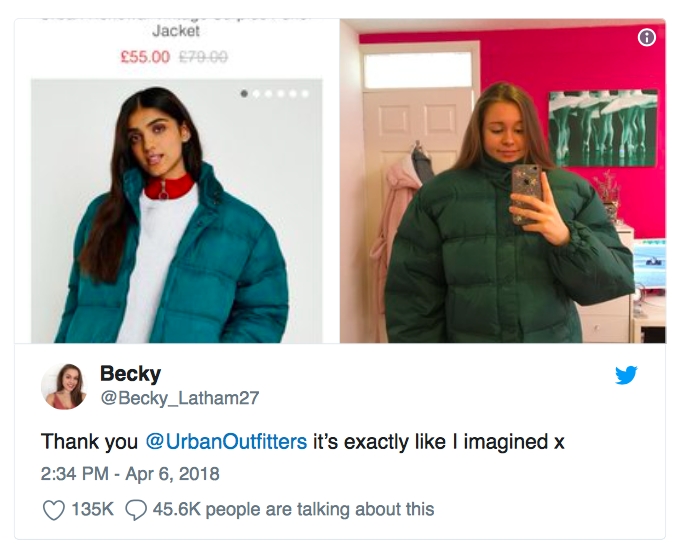691x557 pixels.
Task: Open the tweet timestamp 2:34 PM - Apr 6, 2018
Action: tap(130, 474)
